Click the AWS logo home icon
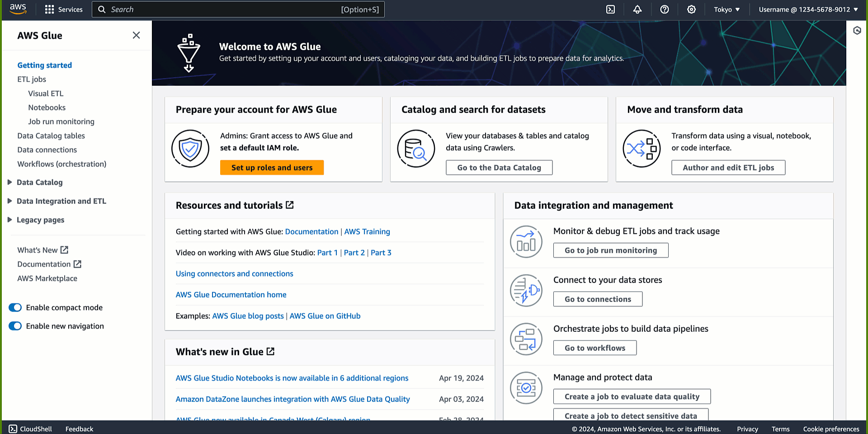 (18, 9)
